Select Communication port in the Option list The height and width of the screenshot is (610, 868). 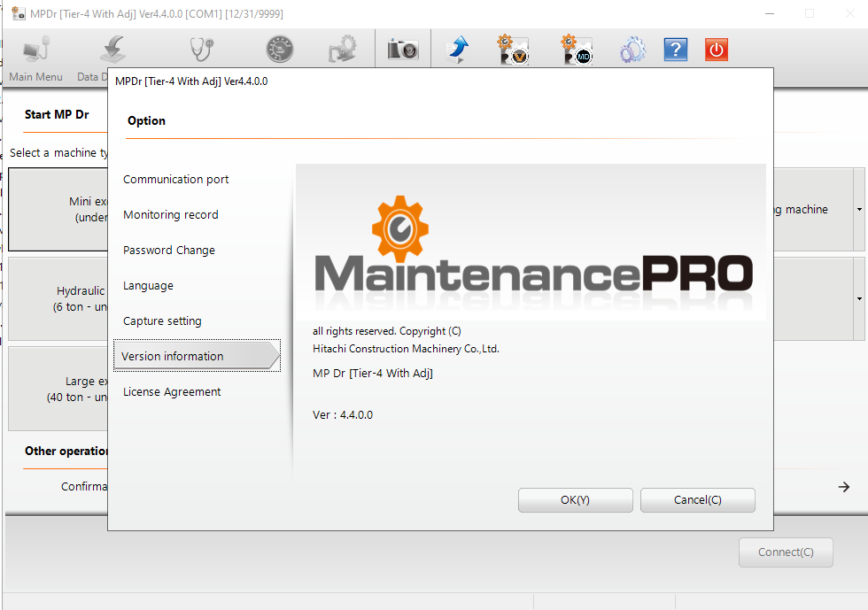174,179
